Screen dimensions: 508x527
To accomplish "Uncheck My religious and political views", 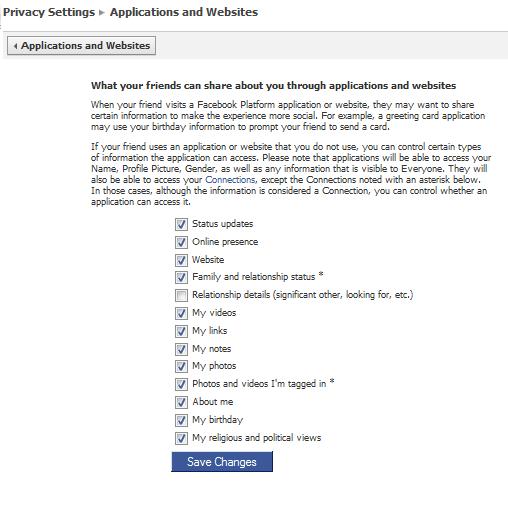I will (x=181, y=438).
